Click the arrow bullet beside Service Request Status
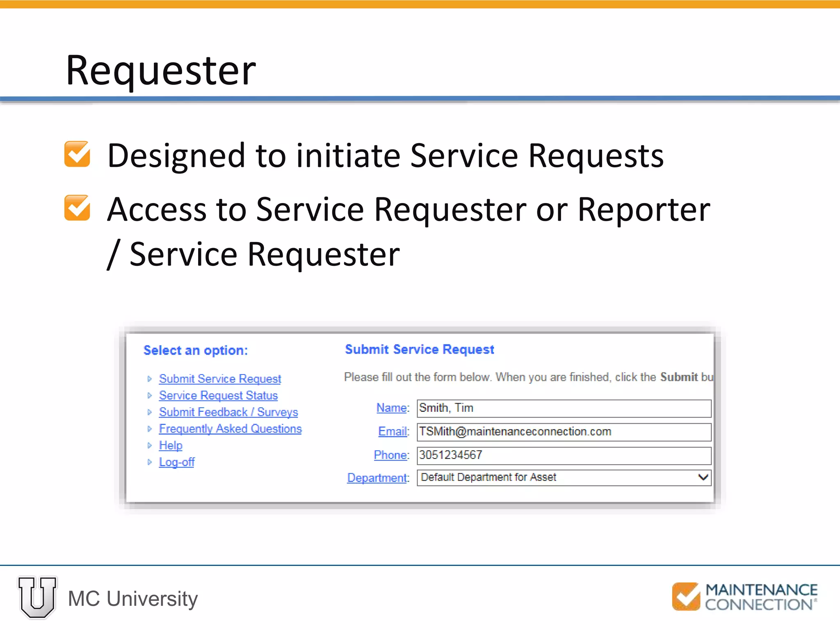Image resolution: width=840 pixels, height=630 pixels. (x=150, y=395)
